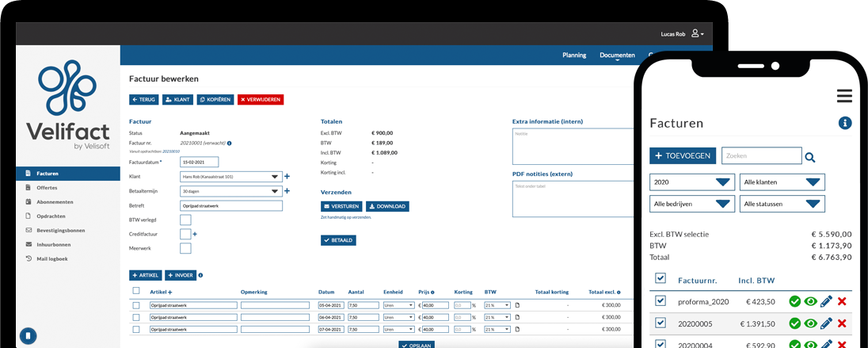Open Alle statussen dropdown on phone
Viewport: 868px width, 348px height.
pos(782,204)
